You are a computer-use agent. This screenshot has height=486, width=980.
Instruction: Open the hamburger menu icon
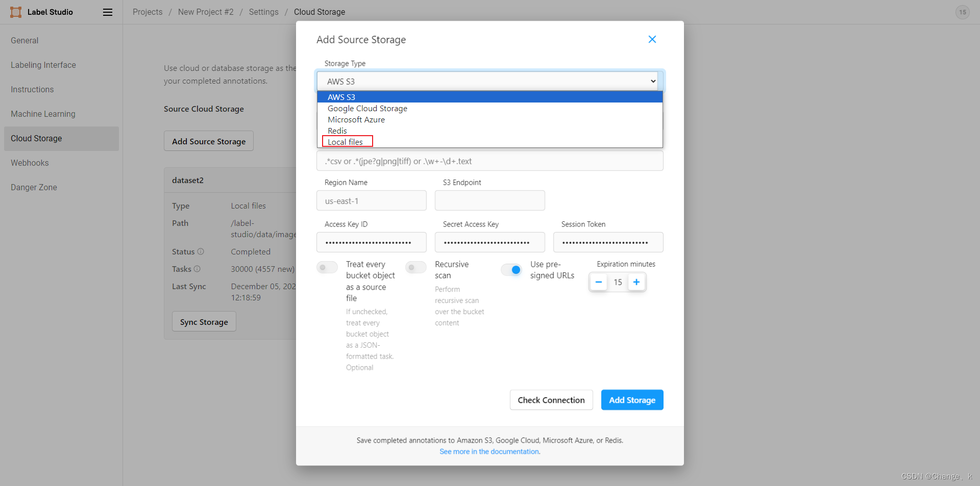pyautogui.click(x=108, y=12)
